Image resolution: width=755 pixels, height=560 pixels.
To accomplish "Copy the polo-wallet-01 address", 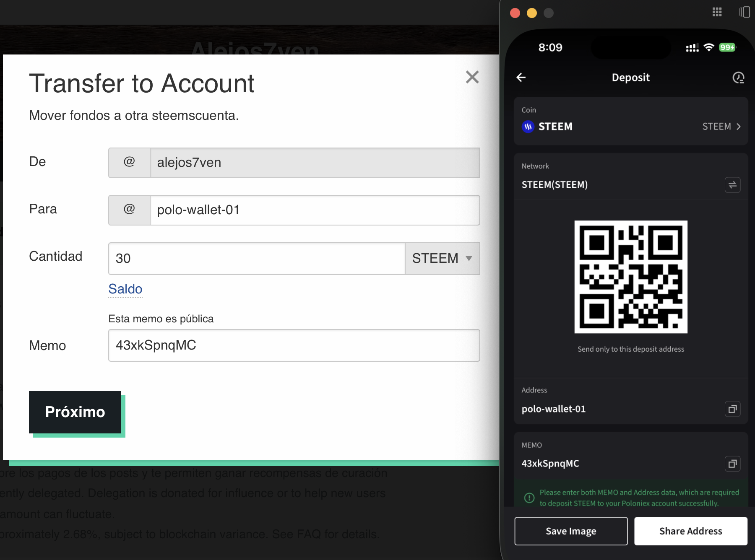I will 733,409.
